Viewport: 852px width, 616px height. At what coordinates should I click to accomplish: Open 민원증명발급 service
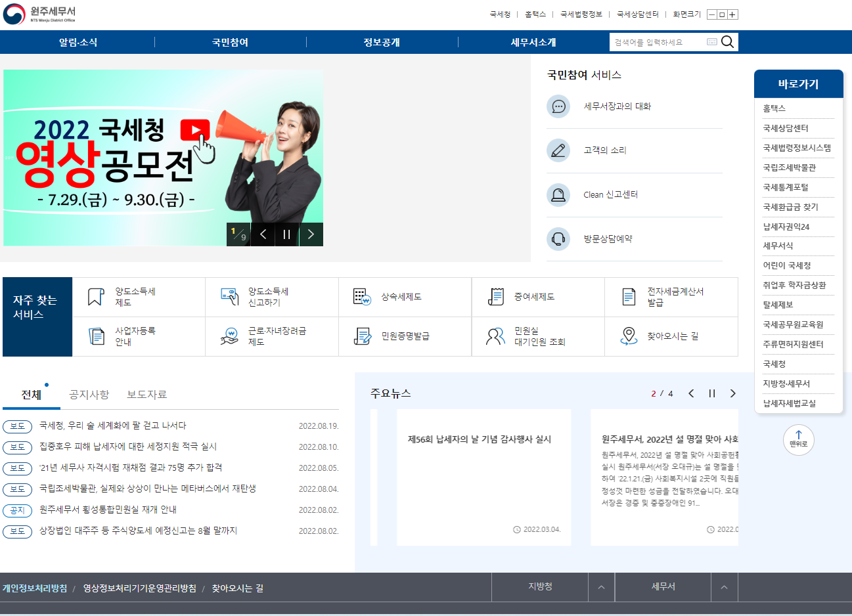click(405, 336)
